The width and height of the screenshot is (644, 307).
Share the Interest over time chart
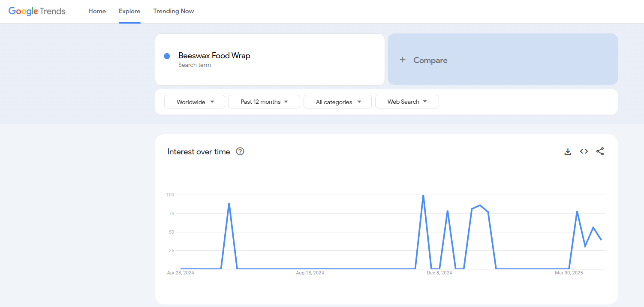click(600, 151)
